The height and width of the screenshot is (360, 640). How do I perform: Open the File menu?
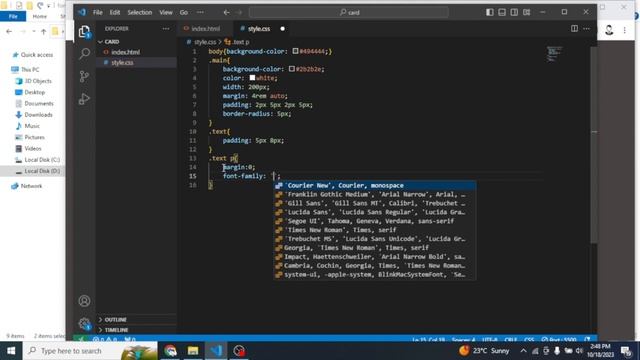coord(98,12)
